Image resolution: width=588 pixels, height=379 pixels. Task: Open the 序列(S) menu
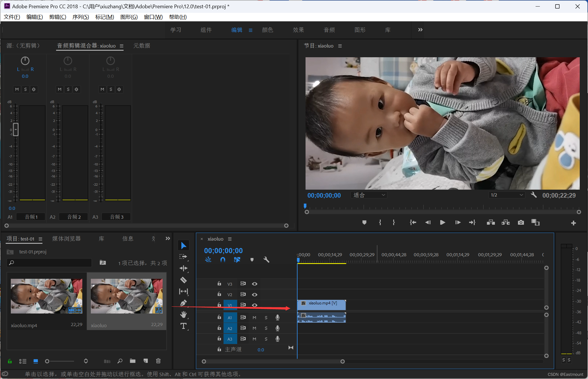coord(81,17)
